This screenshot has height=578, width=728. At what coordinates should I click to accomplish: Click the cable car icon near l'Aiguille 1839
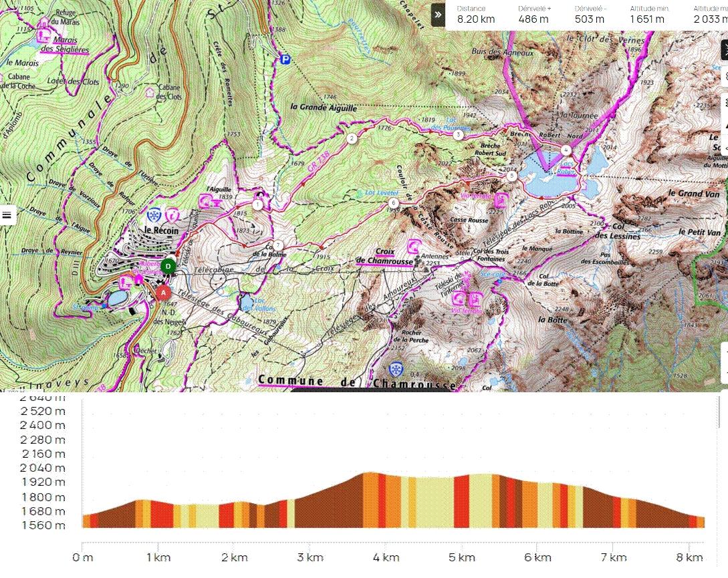(209, 202)
